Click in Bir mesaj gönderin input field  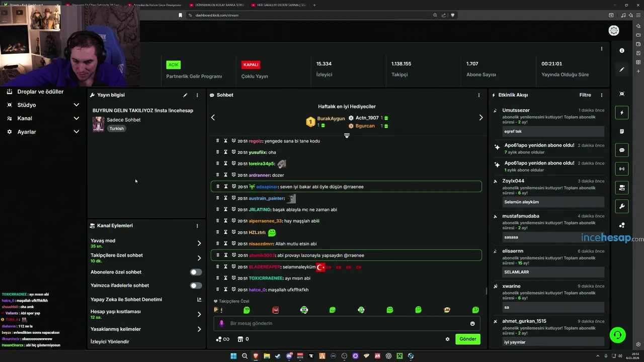tap(347, 323)
